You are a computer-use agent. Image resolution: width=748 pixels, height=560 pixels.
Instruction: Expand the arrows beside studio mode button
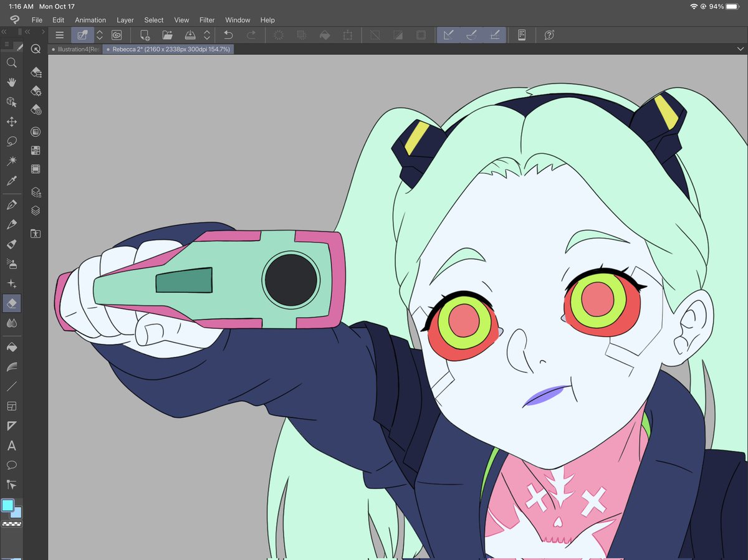100,36
